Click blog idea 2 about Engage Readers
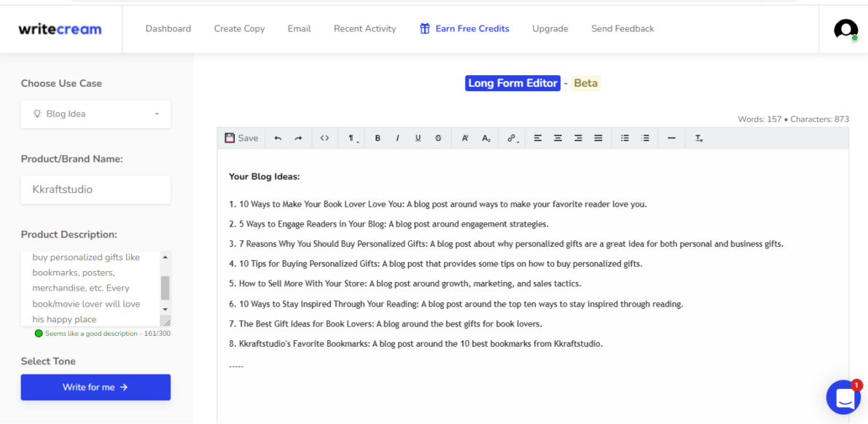Viewport: 868px width, 424px height. coord(388,224)
